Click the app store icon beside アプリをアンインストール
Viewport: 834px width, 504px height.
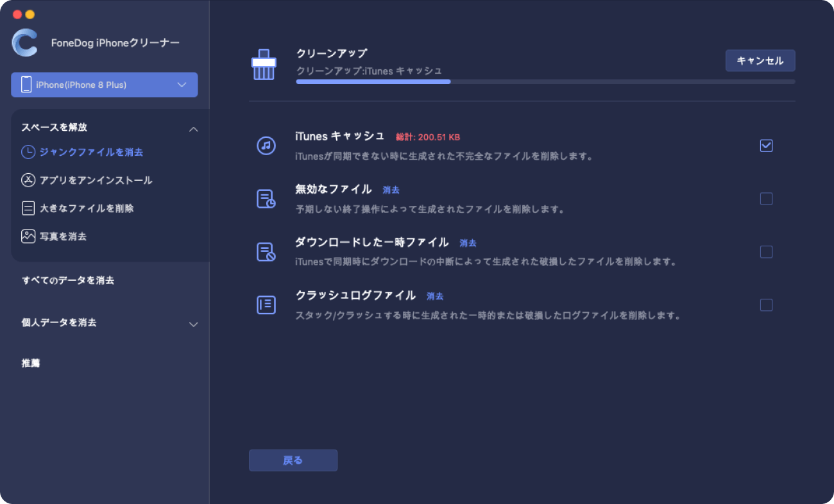(28, 180)
